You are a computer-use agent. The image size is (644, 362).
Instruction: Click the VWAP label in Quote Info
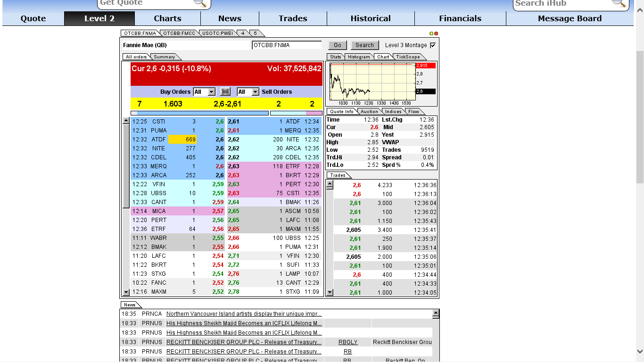coord(390,142)
